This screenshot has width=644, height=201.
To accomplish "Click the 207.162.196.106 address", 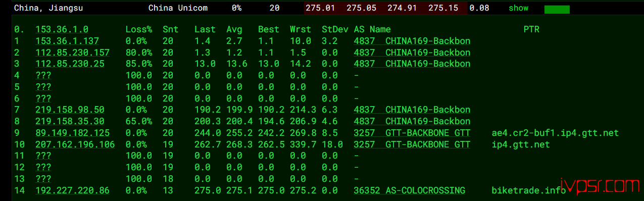I will click(x=75, y=144).
